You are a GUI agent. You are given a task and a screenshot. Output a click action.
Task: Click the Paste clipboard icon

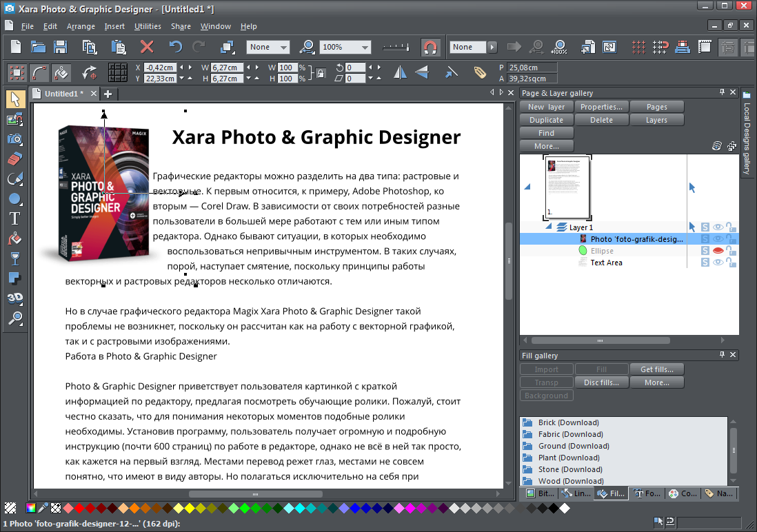point(119,47)
